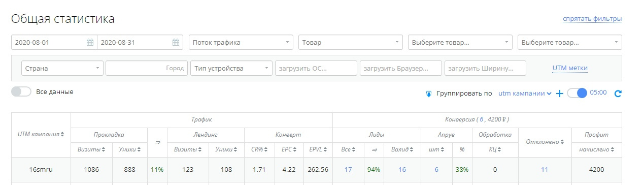Toggle the Все данные switch

pyautogui.click(x=21, y=92)
